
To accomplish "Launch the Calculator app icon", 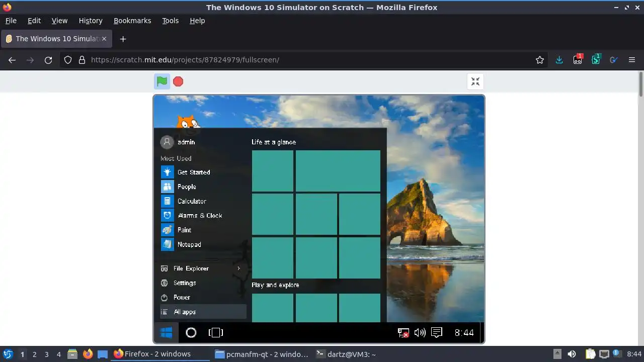I will 167,201.
